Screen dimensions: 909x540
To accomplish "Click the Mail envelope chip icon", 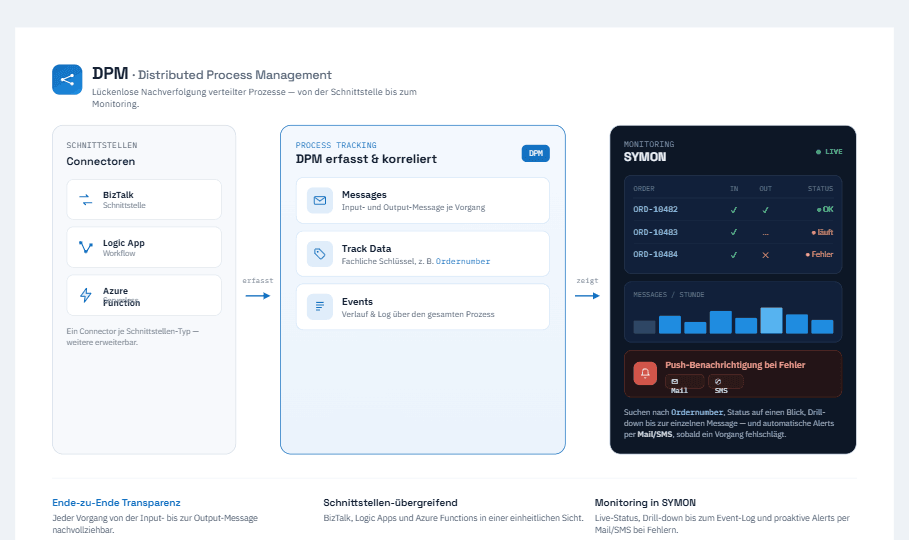I will [675, 382].
